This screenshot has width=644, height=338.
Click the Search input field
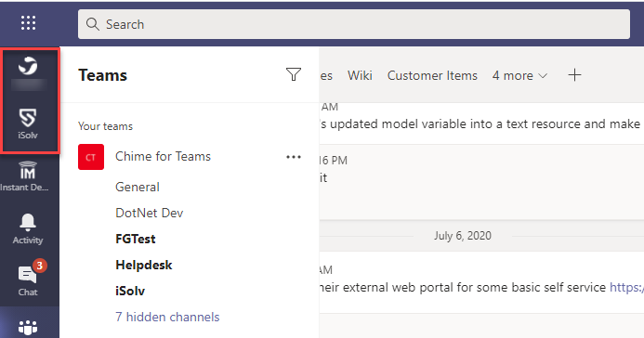click(x=354, y=24)
